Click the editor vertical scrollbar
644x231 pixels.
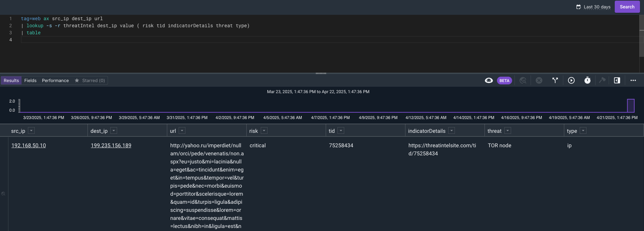641,36
